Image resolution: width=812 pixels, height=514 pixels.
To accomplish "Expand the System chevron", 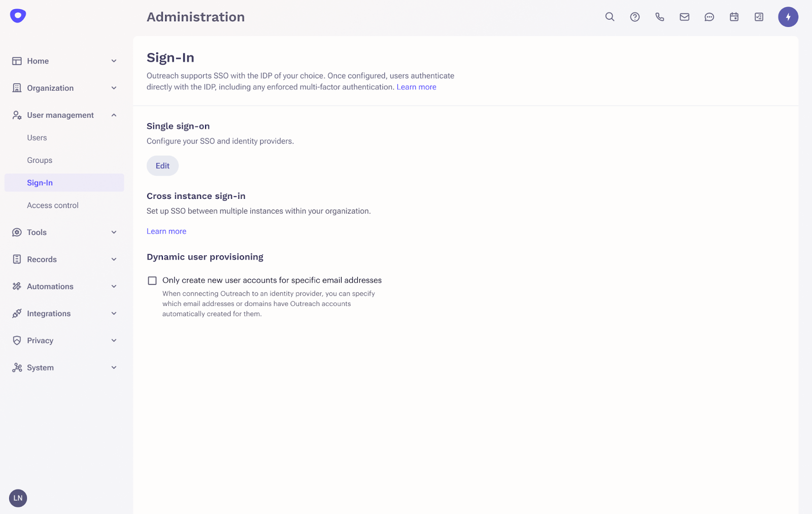I will (114, 367).
